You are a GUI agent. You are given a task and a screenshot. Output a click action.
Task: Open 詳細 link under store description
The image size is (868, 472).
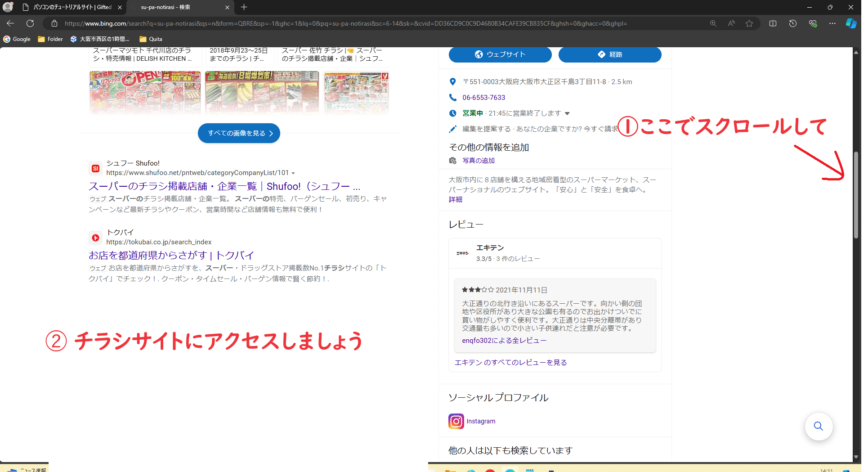456,199
